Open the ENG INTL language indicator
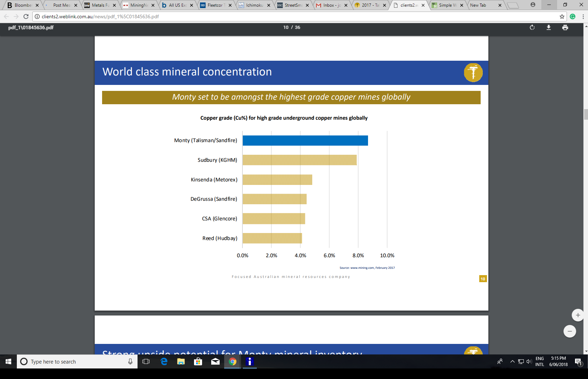The height and width of the screenshot is (379, 588). [x=540, y=361]
